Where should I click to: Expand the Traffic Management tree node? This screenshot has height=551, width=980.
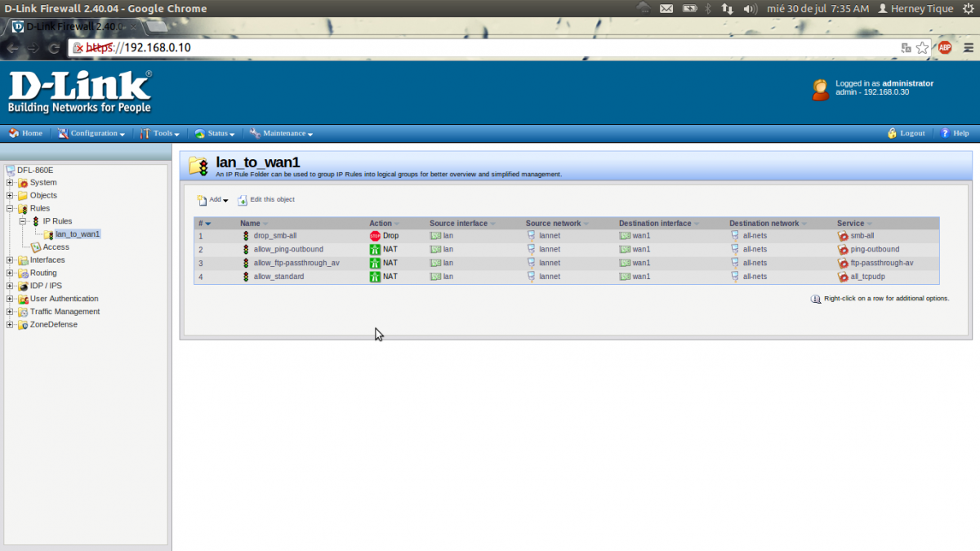(x=10, y=312)
